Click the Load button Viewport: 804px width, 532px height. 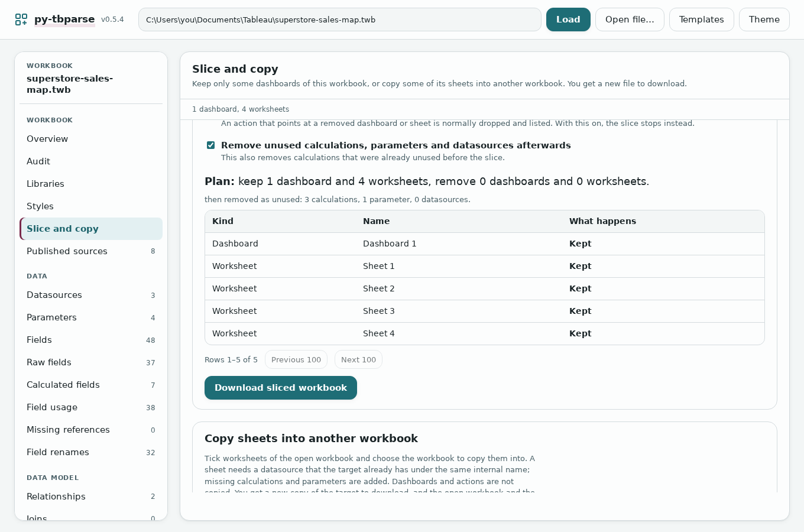coord(568,20)
